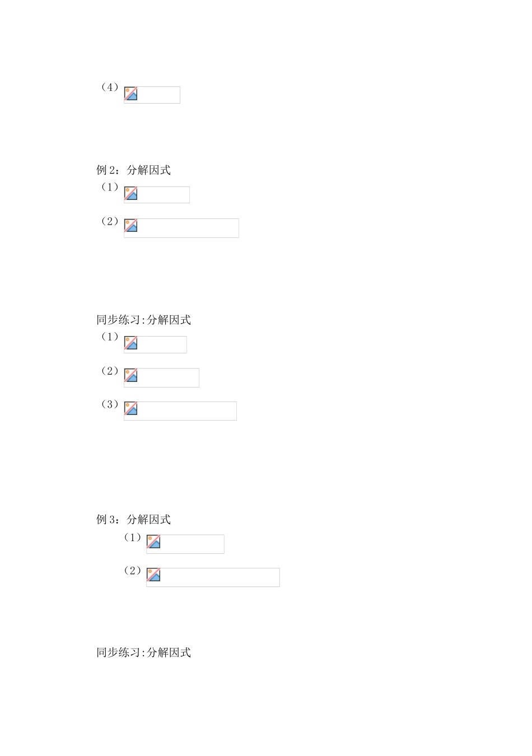Click the (2) label under 例 3

132,571
